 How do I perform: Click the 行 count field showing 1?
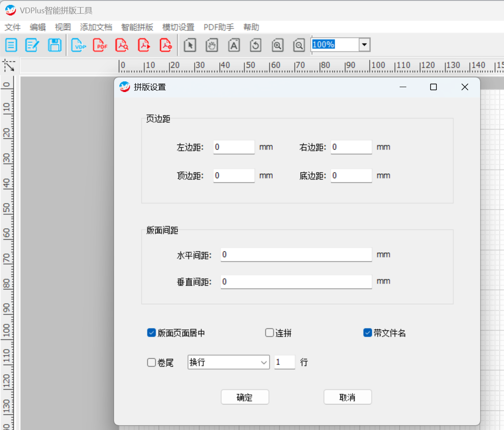tap(284, 362)
